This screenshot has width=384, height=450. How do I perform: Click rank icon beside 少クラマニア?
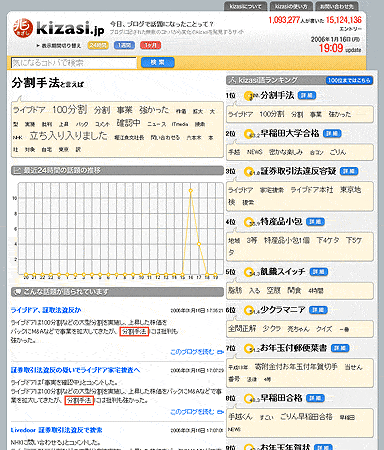coord(249,310)
